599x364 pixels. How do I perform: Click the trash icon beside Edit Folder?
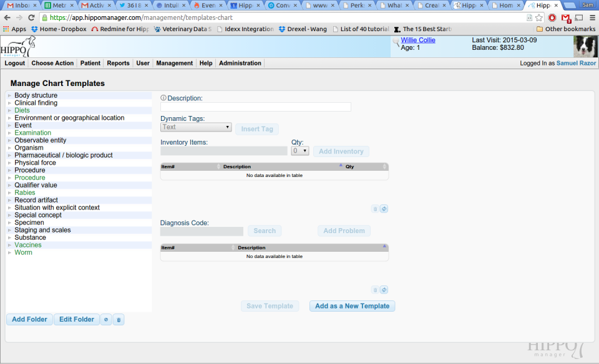pos(119,320)
